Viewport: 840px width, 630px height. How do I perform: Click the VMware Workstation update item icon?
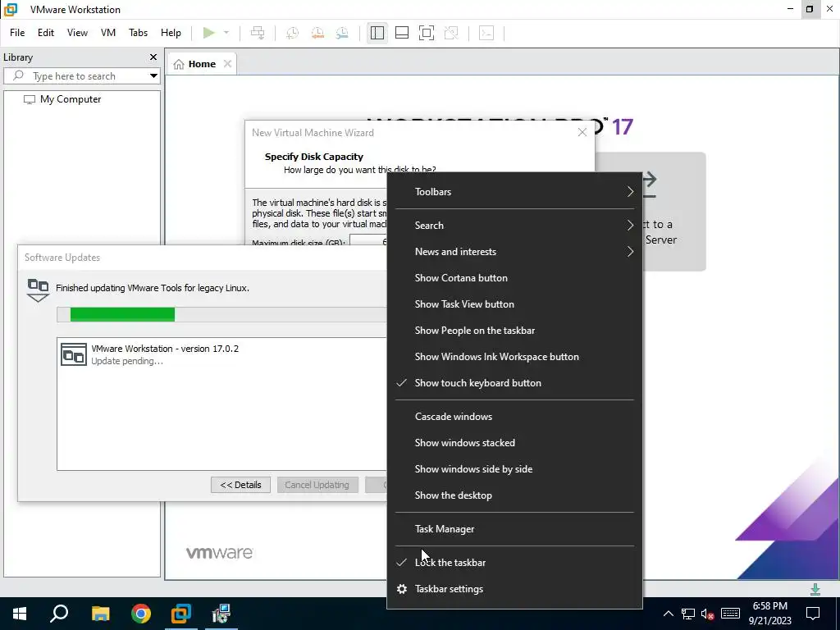point(73,354)
